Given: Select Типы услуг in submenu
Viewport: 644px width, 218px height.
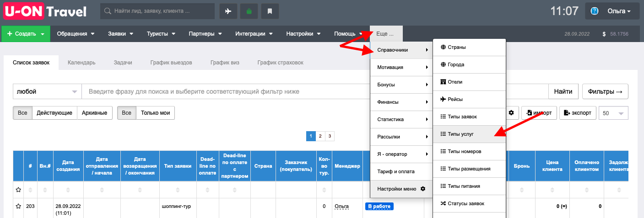Looking at the screenshot, I should (x=469, y=134).
